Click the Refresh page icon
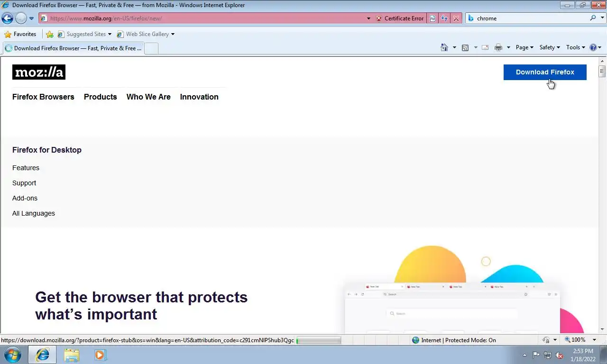The width and height of the screenshot is (607, 364). [x=444, y=18]
